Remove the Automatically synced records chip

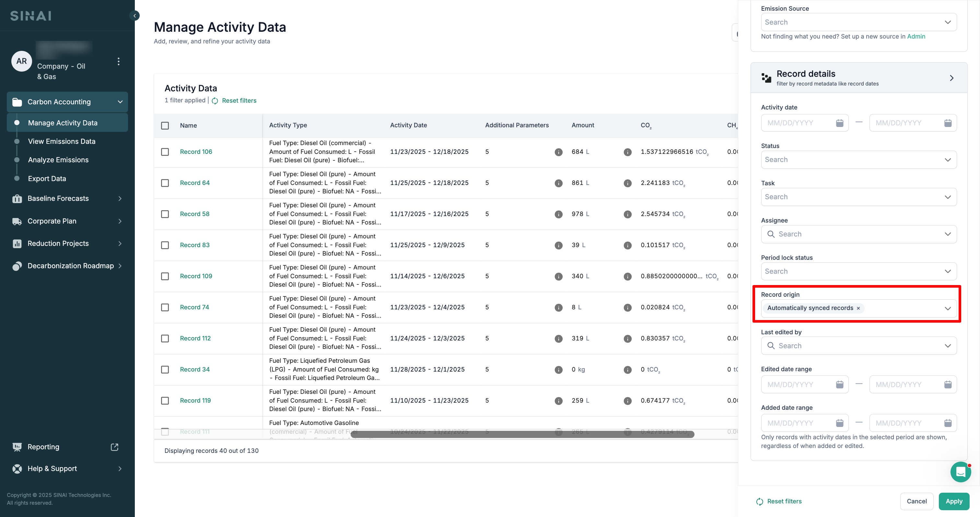click(858, 308)
